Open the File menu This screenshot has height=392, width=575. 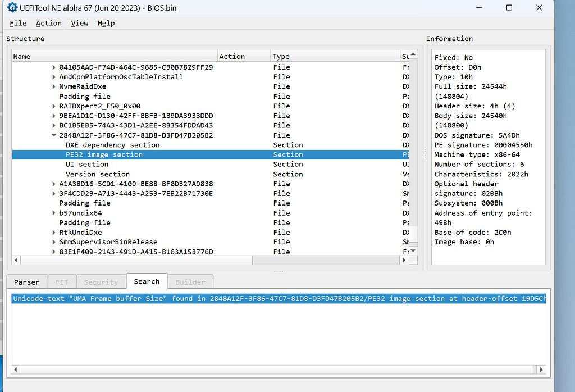click(x=17, y=23)
